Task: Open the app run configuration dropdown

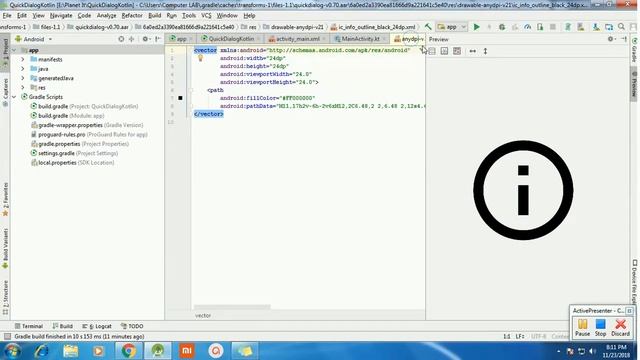Action: (451, 27)
